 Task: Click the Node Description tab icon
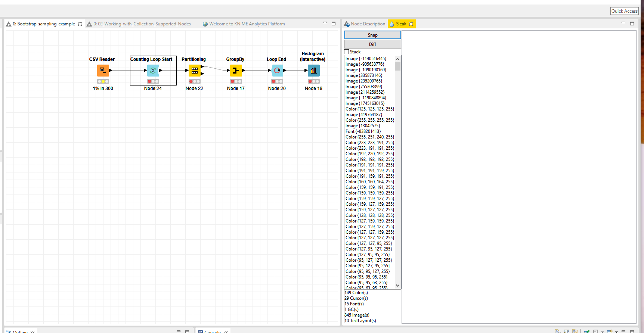347,24
